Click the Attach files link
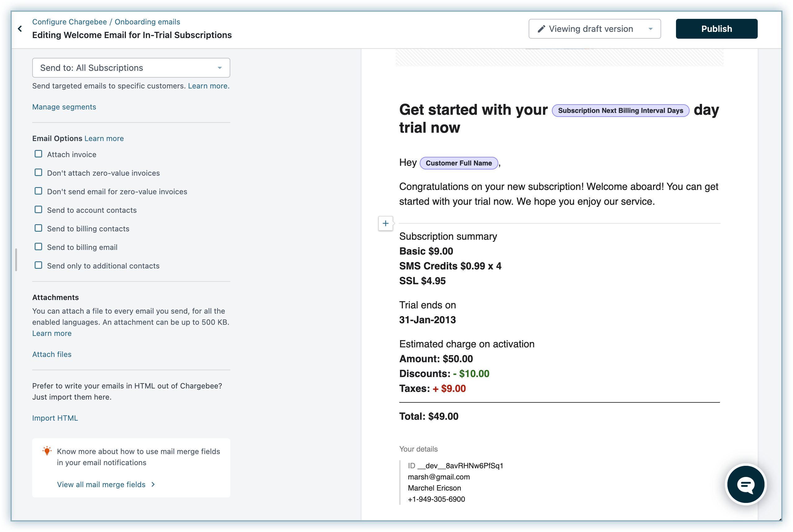The height and width of the screenshot is (532, 793). click(x=52, y=354)
